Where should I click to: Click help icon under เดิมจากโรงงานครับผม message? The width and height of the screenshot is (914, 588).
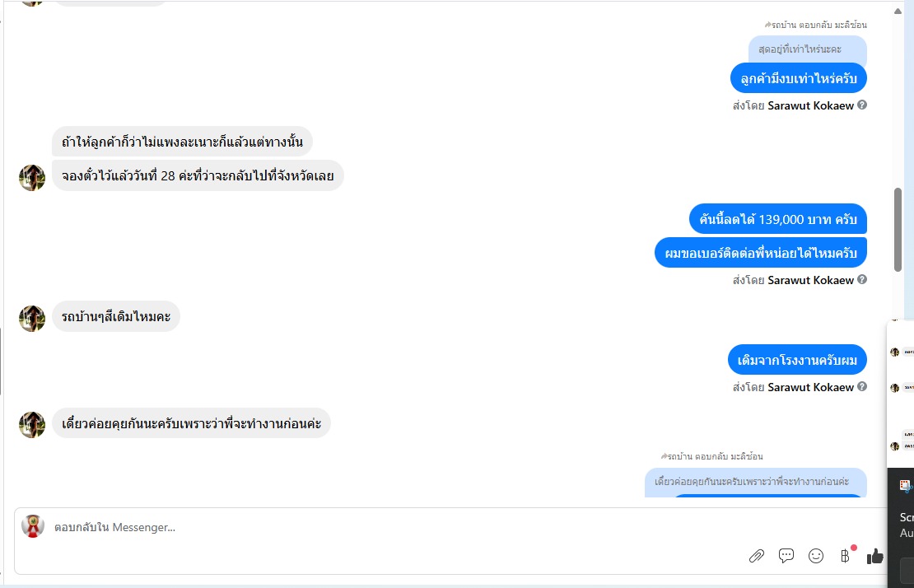862,386
